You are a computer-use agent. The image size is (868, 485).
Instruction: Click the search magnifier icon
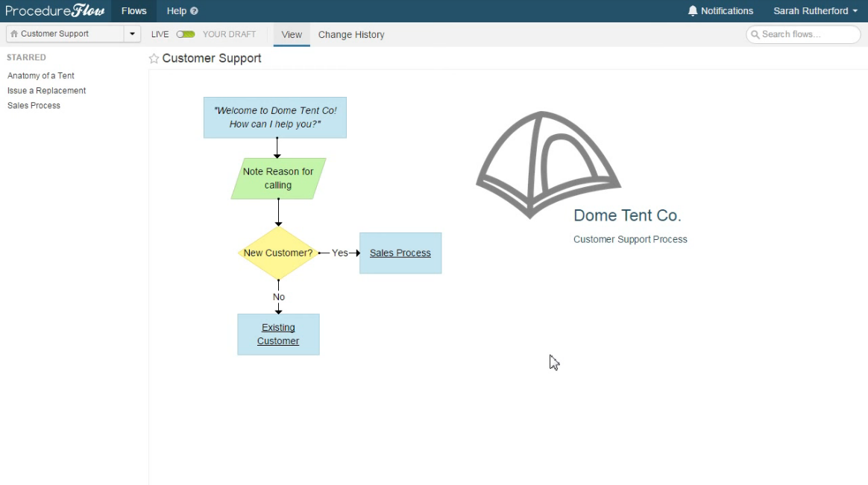point(755,34)
